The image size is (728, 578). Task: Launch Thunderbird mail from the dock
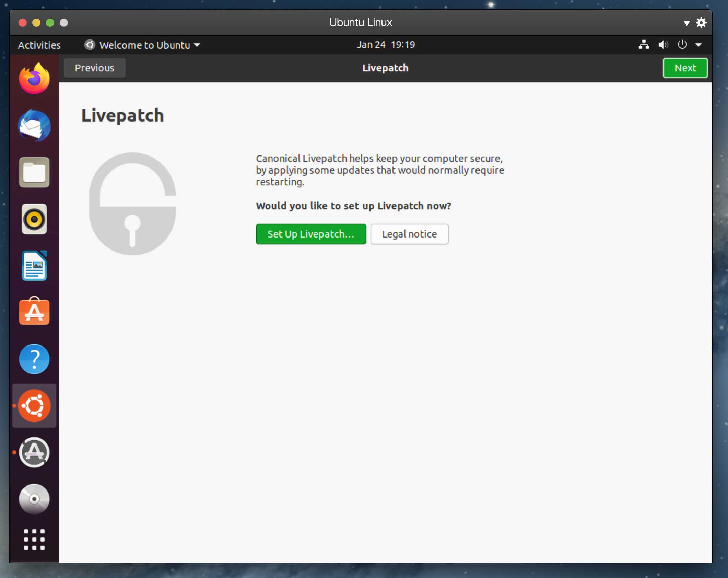tap(34, 126)
